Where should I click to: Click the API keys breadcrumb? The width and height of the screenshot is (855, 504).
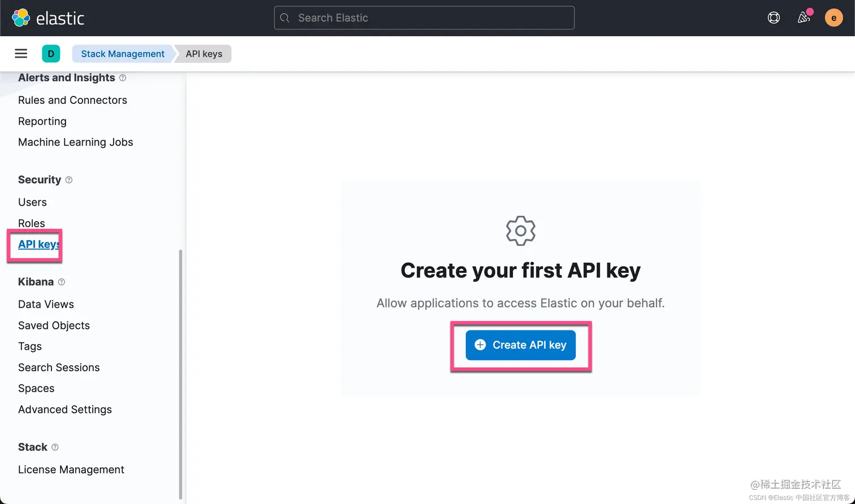click(x=204, y=54)
